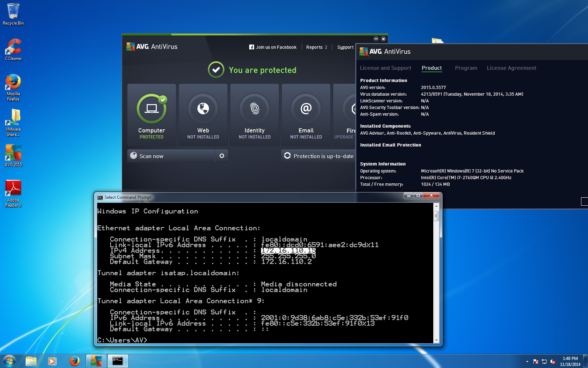
Task: Click the Virus database version value
Action: click(x=472, y=94)
